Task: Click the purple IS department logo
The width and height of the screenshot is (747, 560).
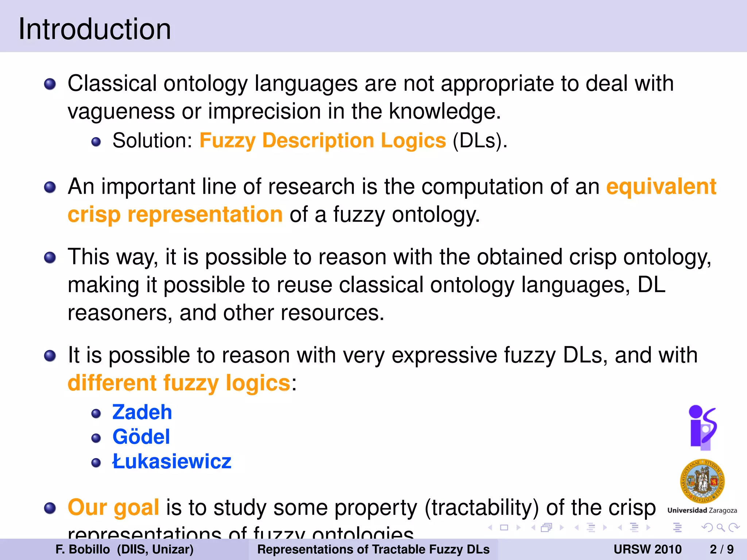Action: [703, 427]
